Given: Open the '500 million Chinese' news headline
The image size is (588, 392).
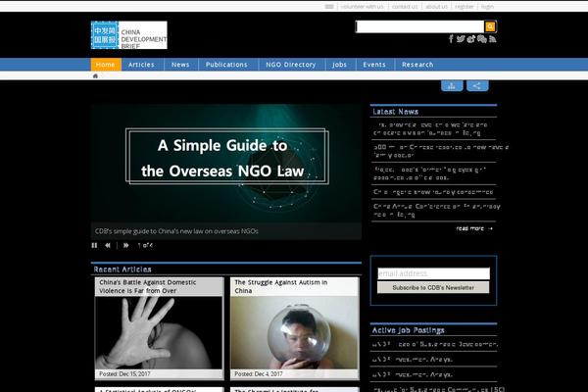Looking at the screenshot, I should click(441, 151).
